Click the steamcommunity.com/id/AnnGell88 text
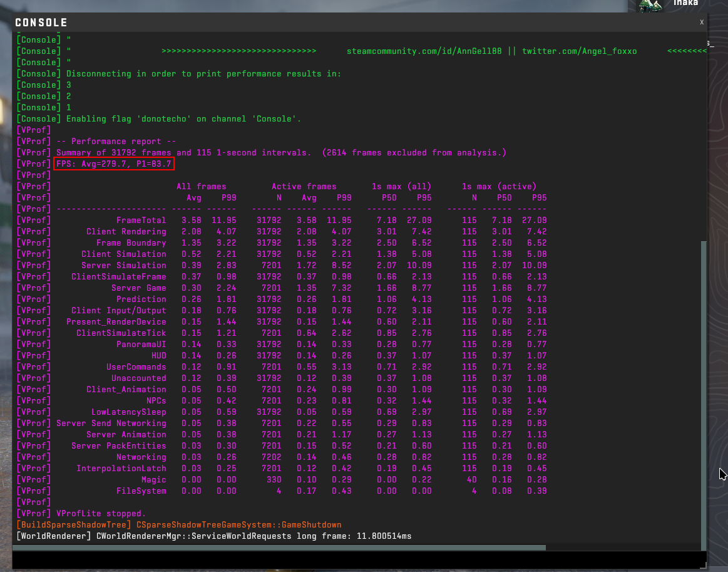This screenshot has height=572, width=728. tap(424, 51)
